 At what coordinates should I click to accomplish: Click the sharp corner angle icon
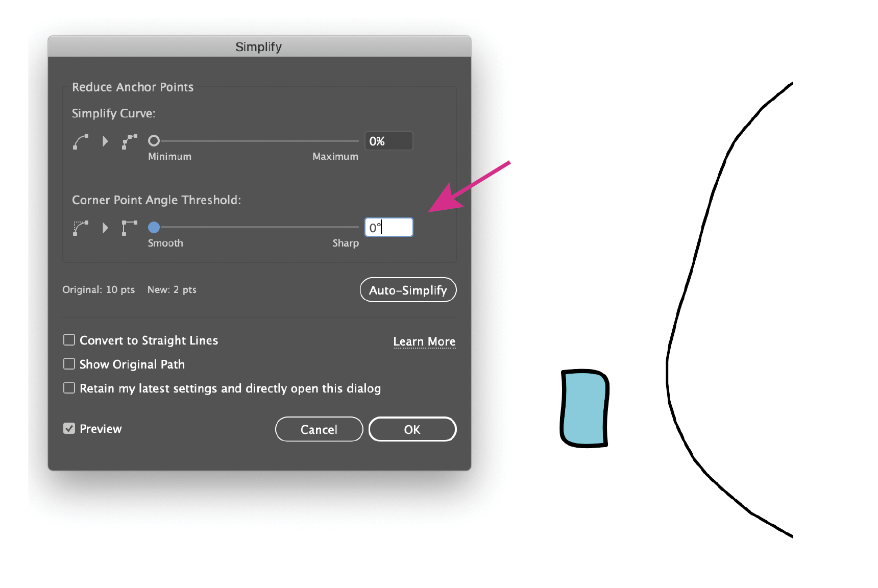click(130, 228)
